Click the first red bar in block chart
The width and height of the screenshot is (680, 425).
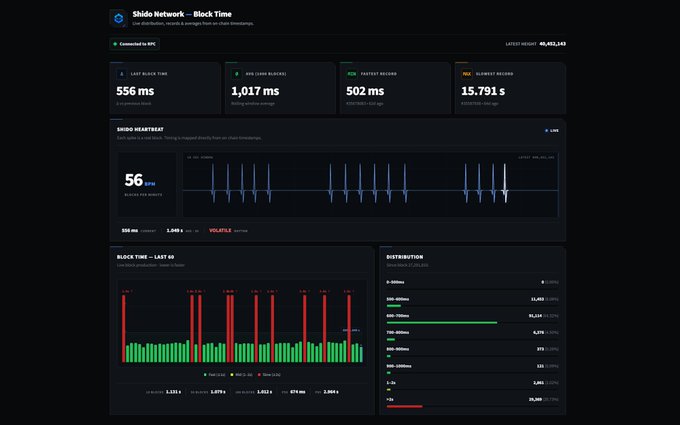tap(124, 329)
